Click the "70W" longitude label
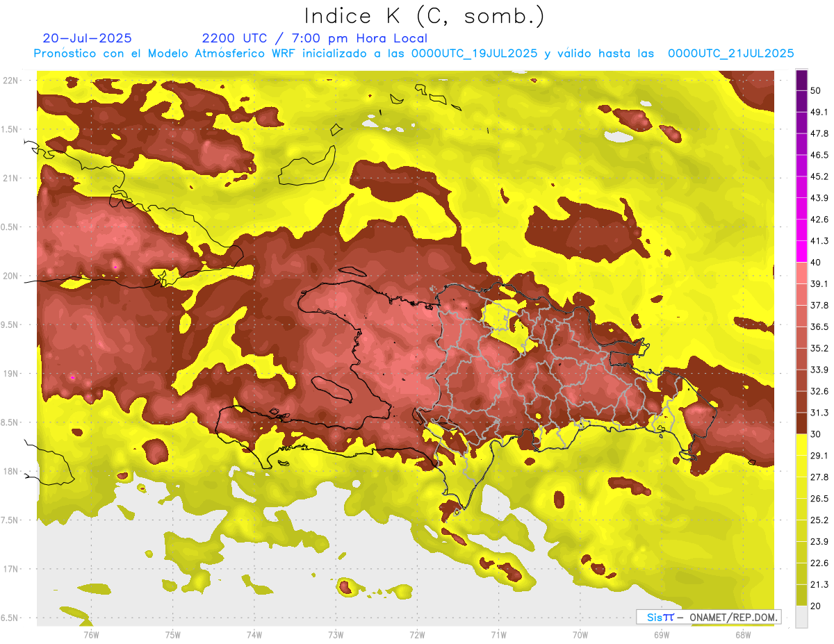 pyautogui.click(x=580, y=634)
